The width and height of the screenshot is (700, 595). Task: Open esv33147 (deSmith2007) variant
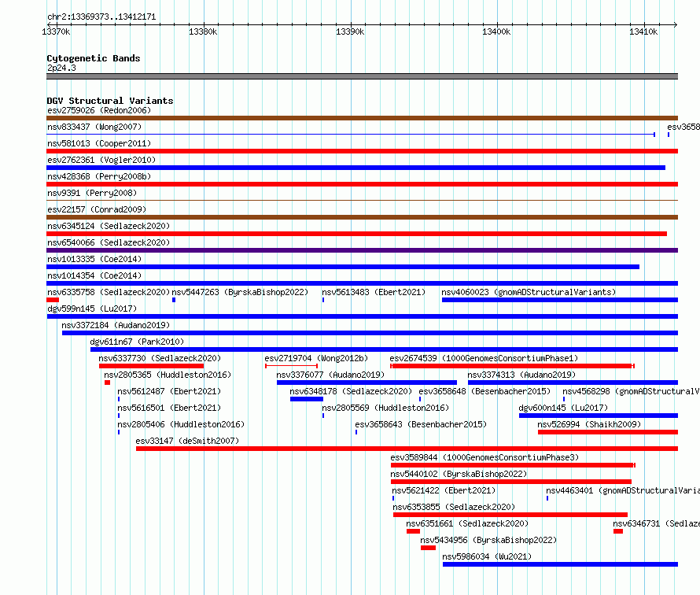point(187,441)
